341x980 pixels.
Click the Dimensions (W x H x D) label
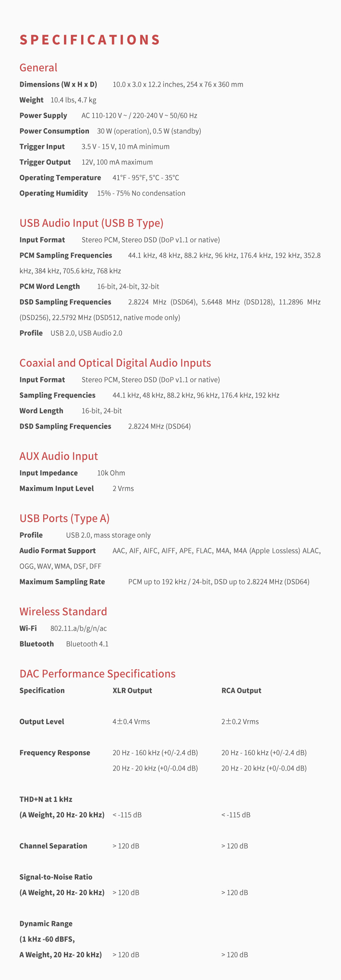click(x=58, y=85)
